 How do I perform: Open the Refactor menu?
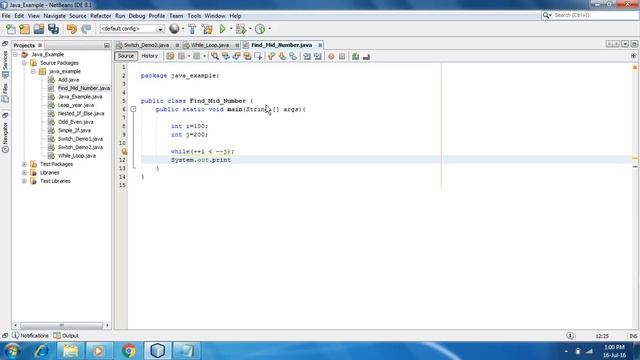[x=100, y=16]
